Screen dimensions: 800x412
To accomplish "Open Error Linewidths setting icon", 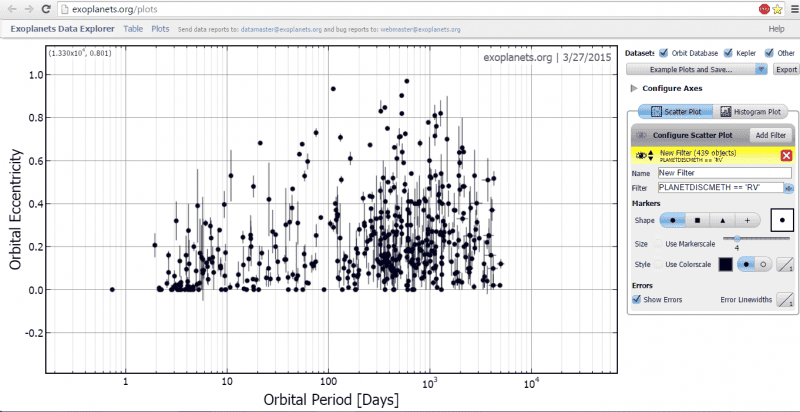I will [785, 298].
